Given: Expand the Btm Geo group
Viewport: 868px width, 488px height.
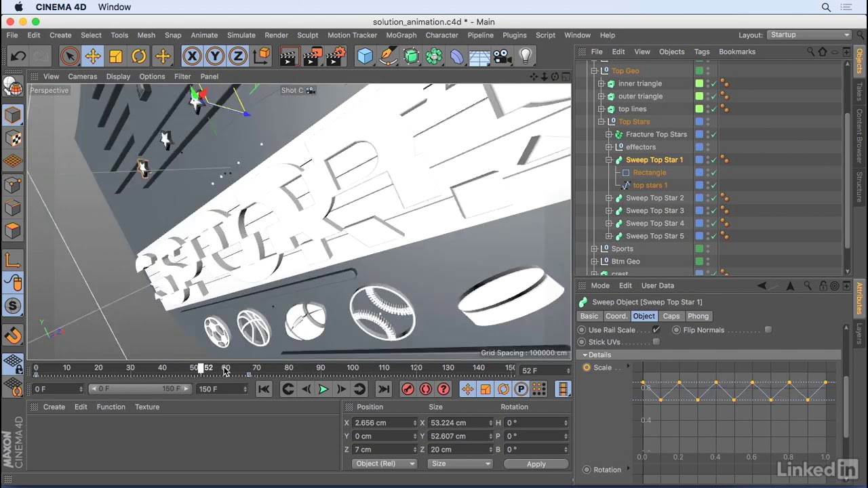Looking at the screenshot, I should tap(594, 262).
